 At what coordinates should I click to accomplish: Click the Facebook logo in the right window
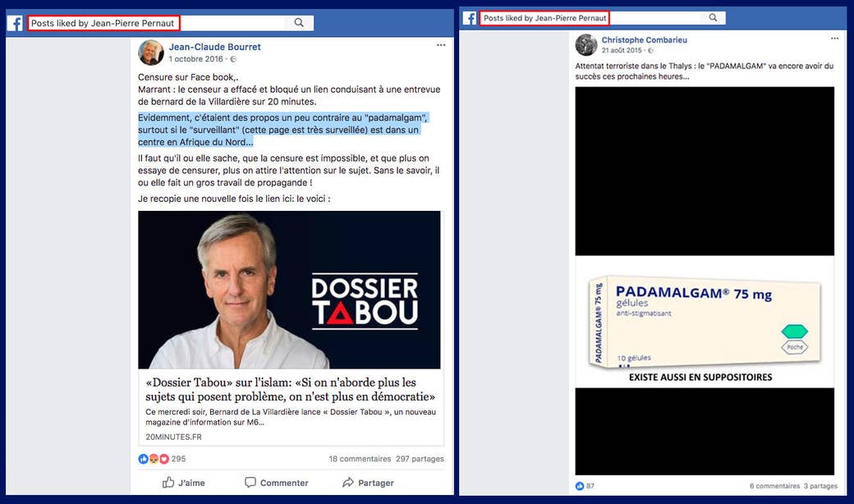(470, 18)
